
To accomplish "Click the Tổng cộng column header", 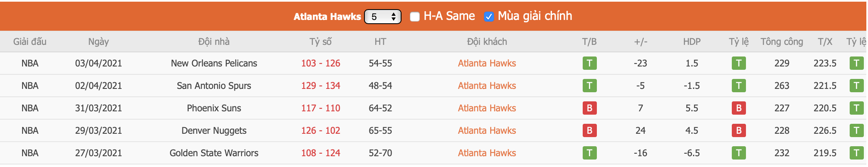I will coord(781,42).
